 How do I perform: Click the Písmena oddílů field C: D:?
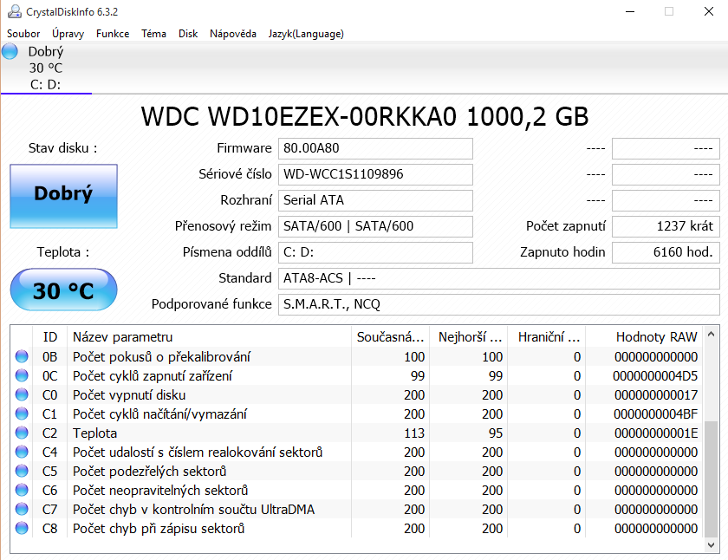point(375,252)
